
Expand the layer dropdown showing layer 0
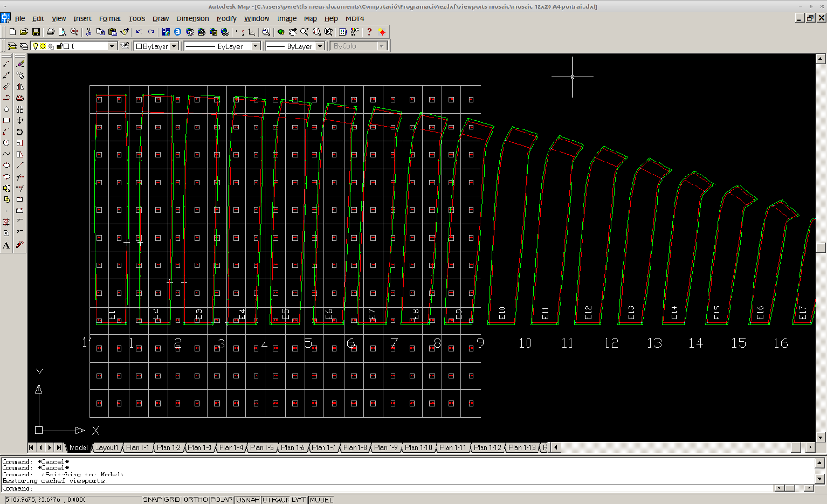pos(112,47)
